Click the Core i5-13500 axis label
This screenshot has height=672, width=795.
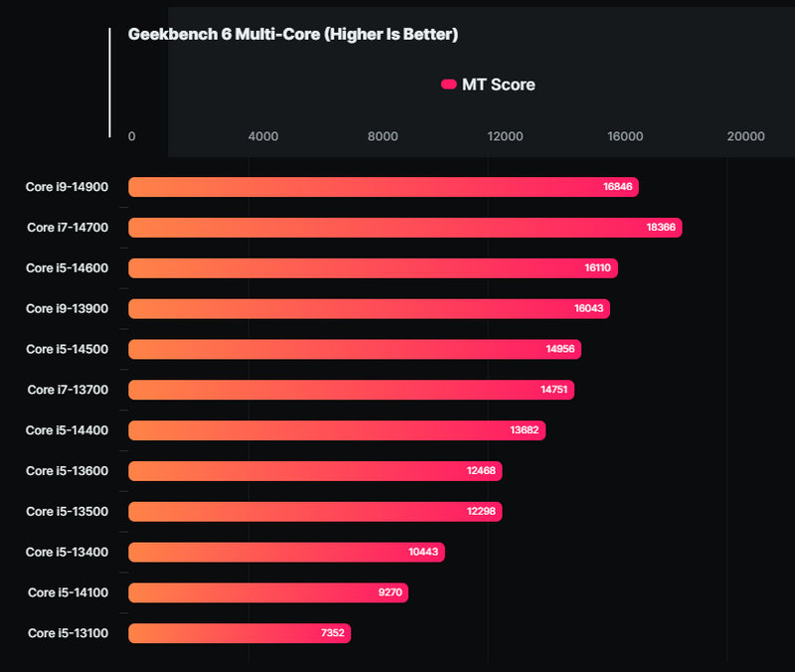(x=68, y=512)
